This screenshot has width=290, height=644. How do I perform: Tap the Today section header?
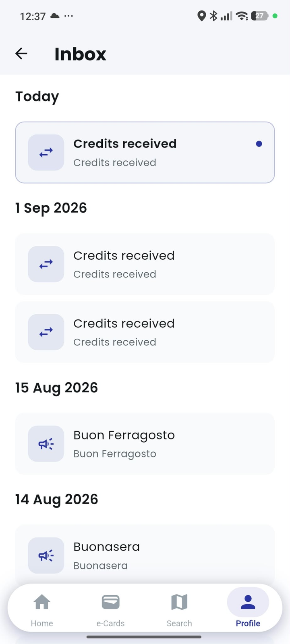37,97
